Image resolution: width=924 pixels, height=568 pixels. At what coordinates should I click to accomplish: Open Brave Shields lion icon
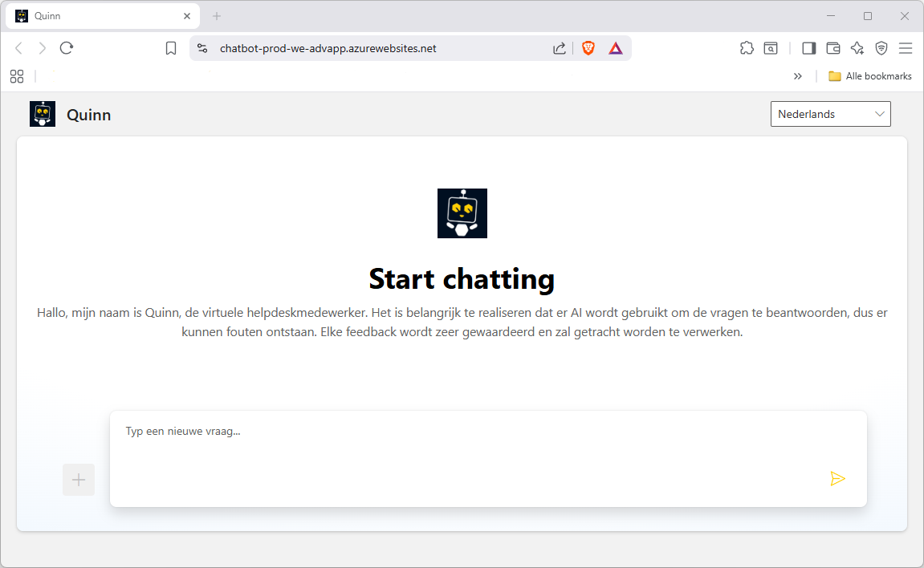point(588,48)
